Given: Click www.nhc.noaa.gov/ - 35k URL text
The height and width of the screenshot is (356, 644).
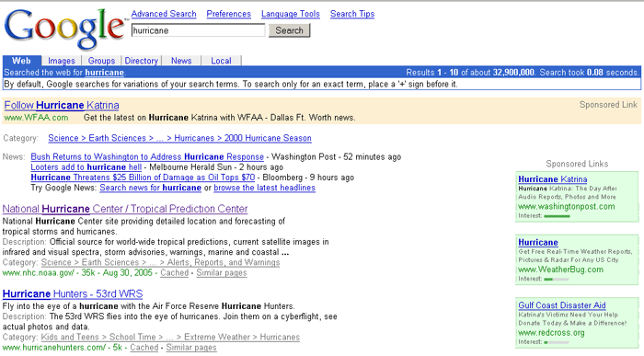Looking at the screenshot, I should tap(49, 272).
